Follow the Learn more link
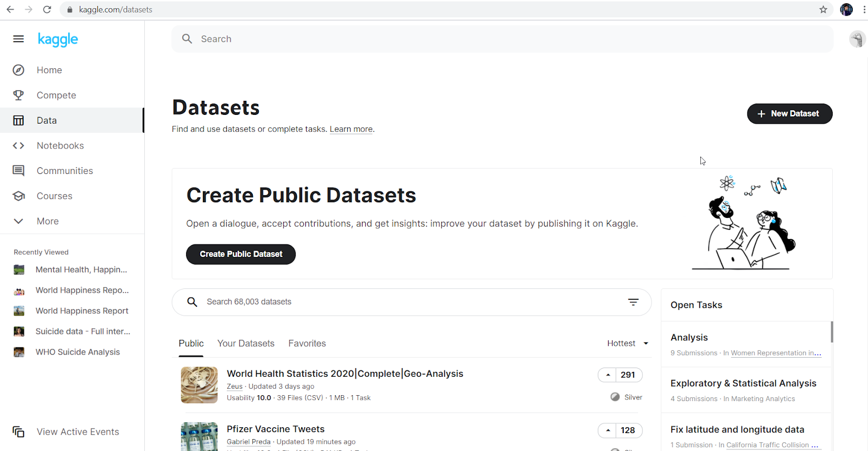 (351, 129)
